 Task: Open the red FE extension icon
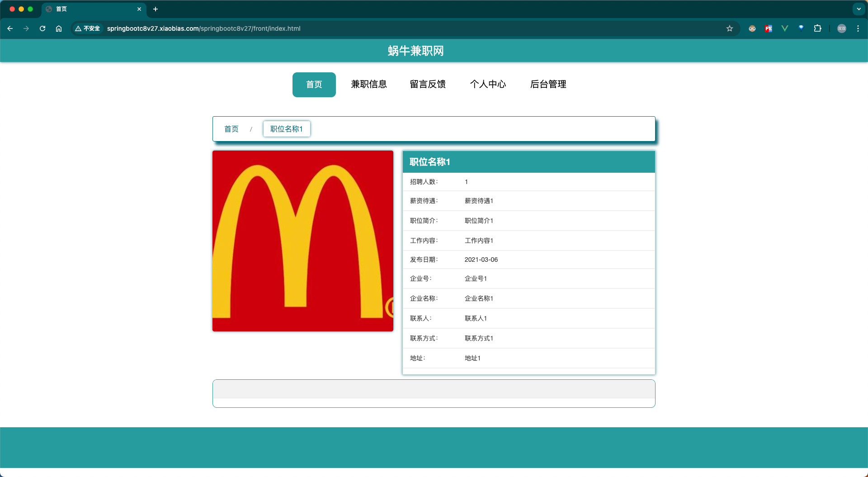click(769, 28)
